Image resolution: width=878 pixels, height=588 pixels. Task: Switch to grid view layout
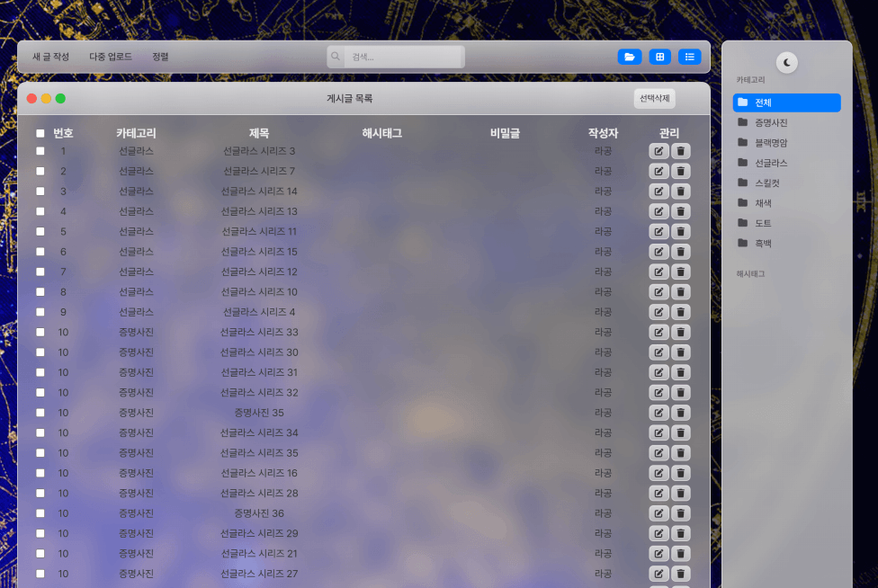659,56
